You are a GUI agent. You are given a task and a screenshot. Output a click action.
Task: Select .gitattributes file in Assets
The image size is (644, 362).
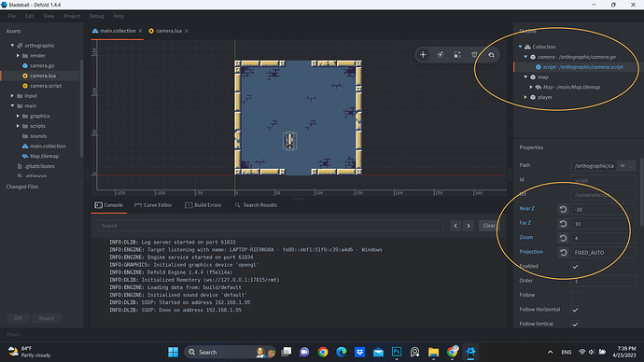39,166
